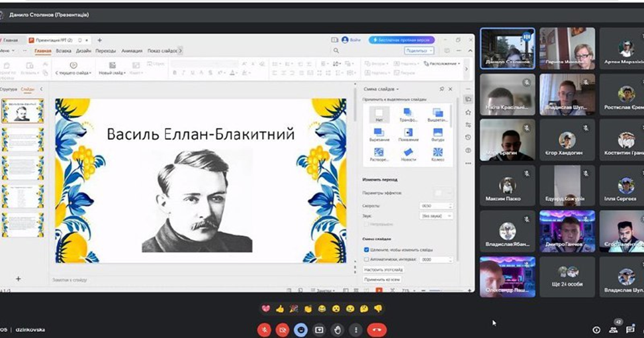Switch to the 'Переходы' ribbon tab
This screenshot has height=338, width=644.
tap(105, 50)
